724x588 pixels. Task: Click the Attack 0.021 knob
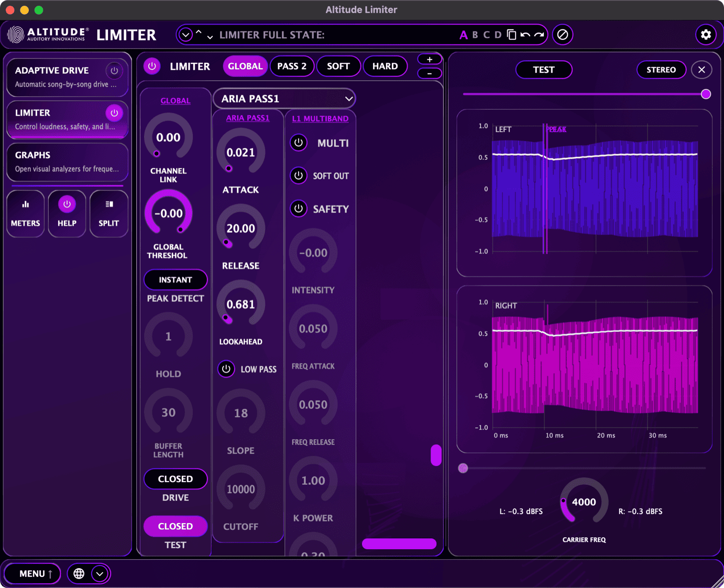click(241, 152)
